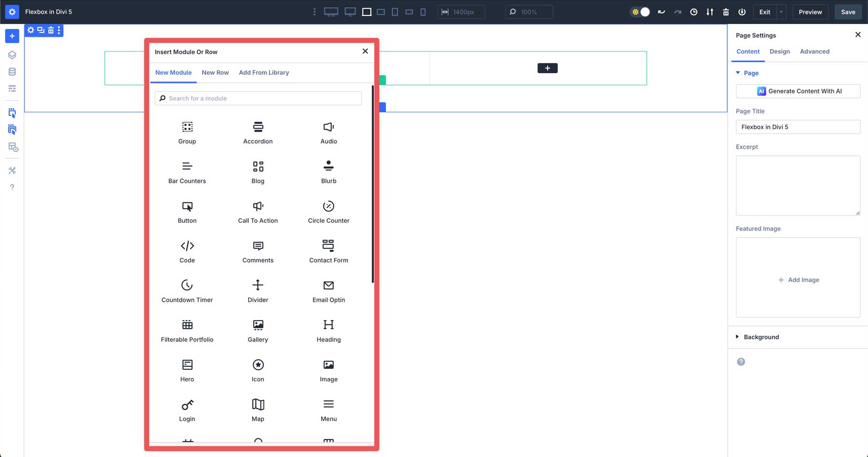868x457 pixels.
Task: Select the phone preview mode icon
Action: point(423,12)
